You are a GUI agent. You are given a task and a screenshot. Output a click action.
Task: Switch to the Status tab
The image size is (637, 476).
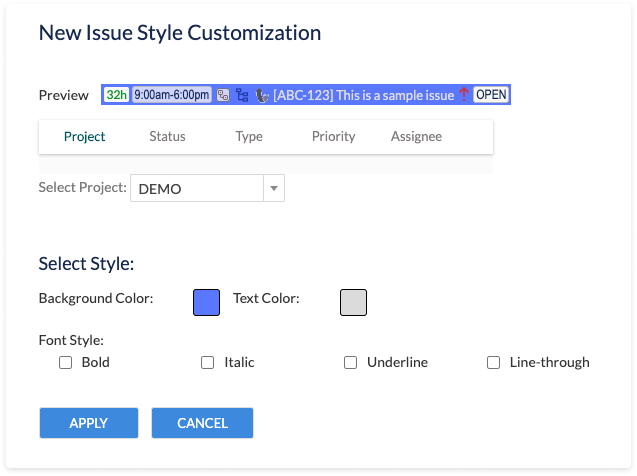(x=167, y=137)
